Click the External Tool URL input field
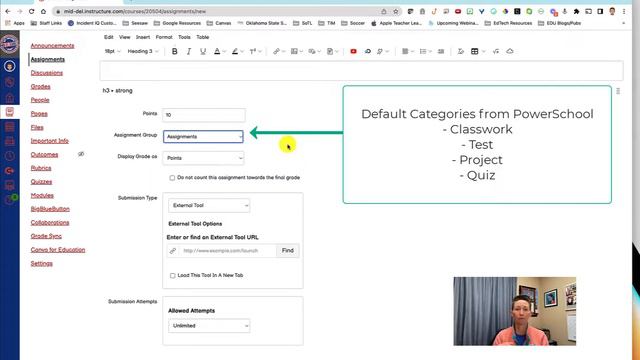Image resolution: width=640 pixels, height=360 pixels. pyautogui.click(x=227, y=251)
